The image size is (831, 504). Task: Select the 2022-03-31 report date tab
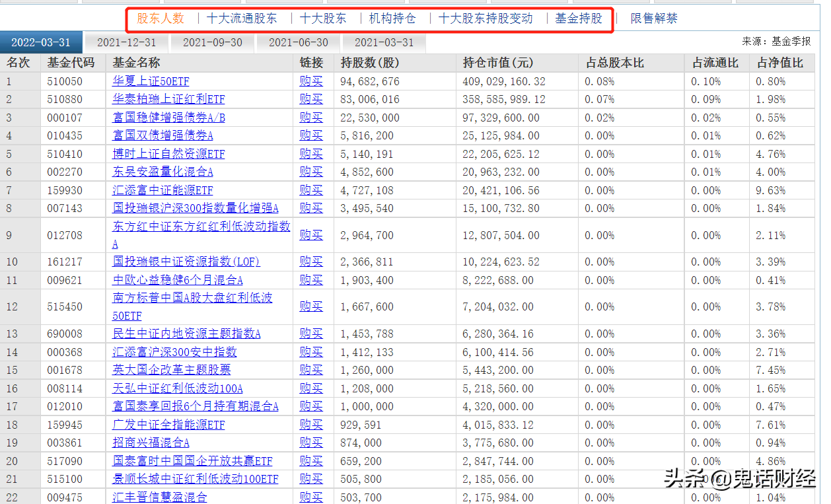(x=41, y=42)
